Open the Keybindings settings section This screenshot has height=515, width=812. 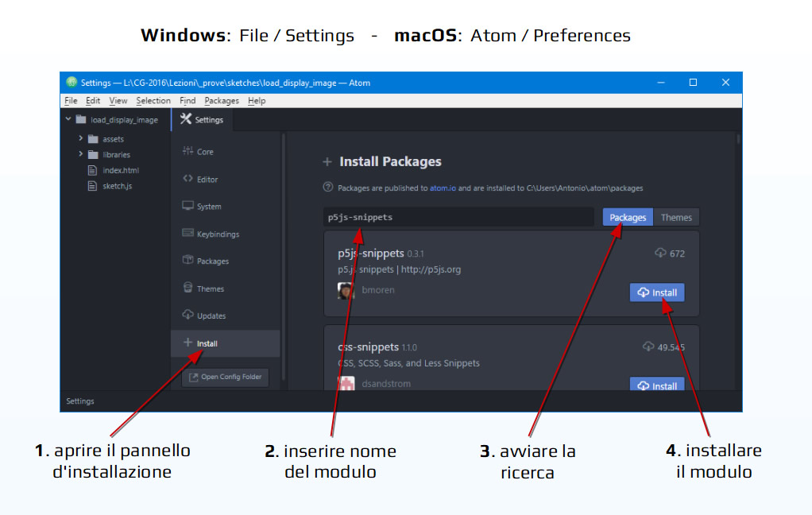211,234
